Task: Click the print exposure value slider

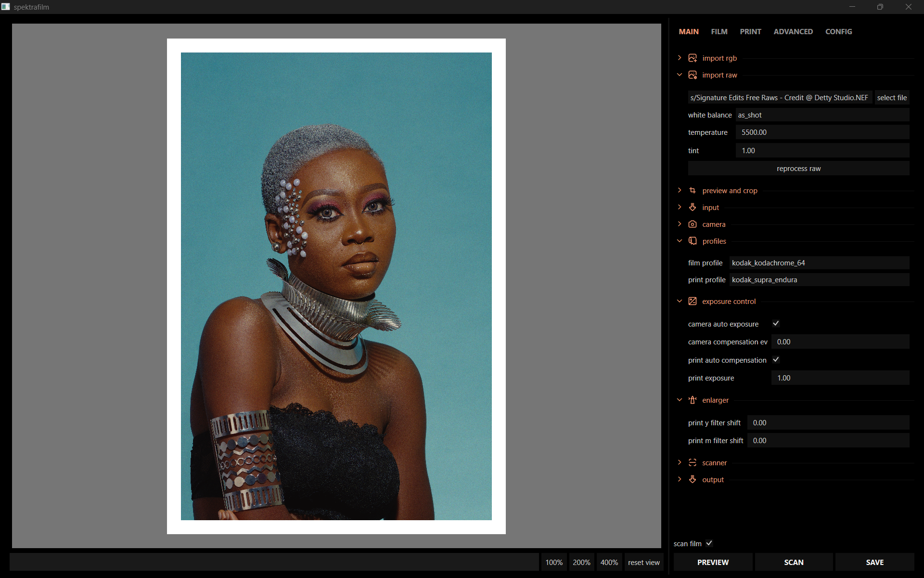Action: click(x=840, y=378)
